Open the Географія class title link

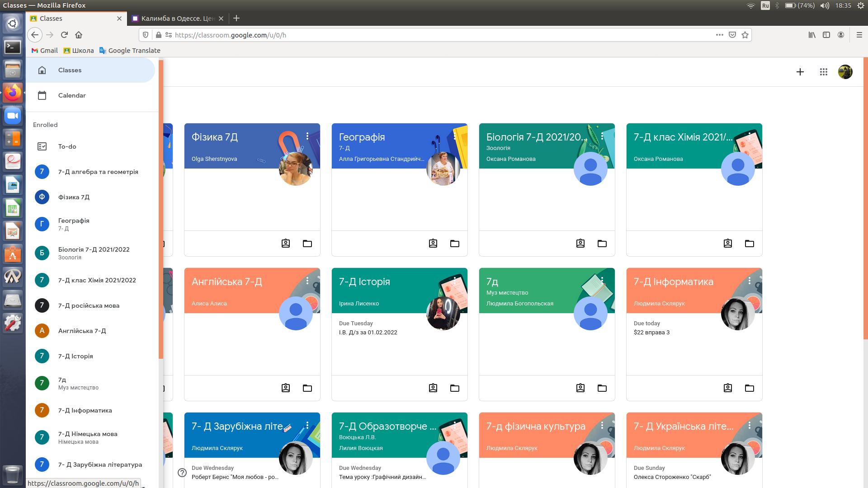(362, 137)
